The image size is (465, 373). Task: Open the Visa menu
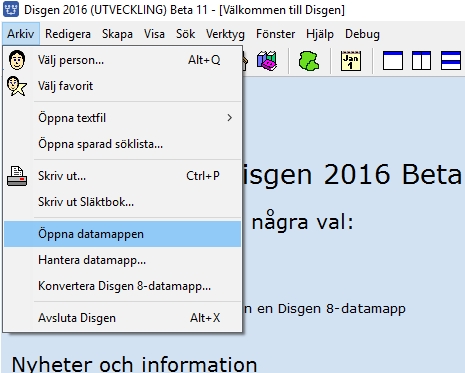154,34
